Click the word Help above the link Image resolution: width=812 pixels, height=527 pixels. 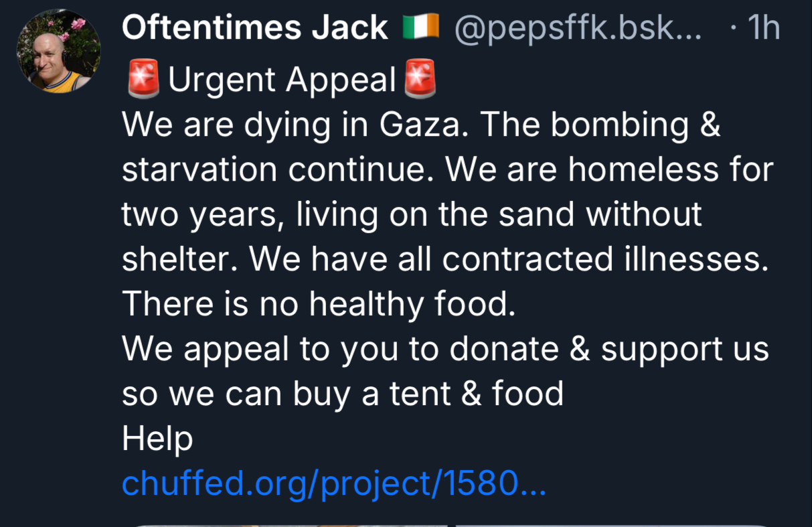pyautogui.click(x=157, y=439)
